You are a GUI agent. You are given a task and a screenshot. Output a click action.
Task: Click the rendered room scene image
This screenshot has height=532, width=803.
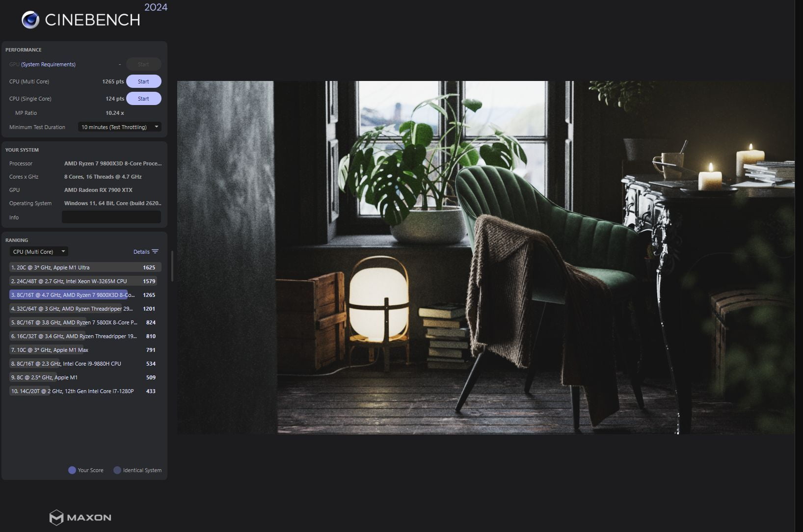pos(486,257)
